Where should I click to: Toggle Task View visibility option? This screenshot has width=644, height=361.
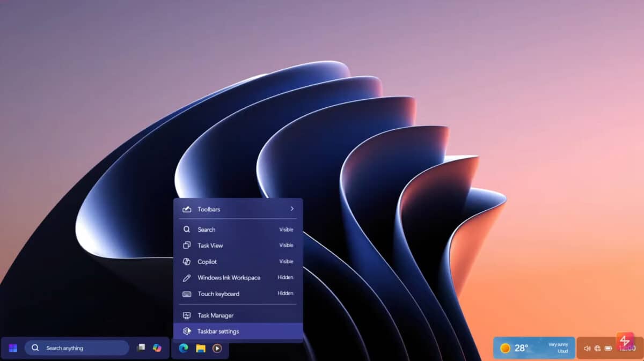238,245
